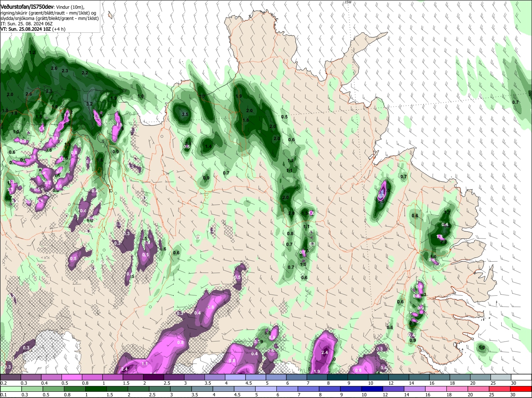The height and width of the screenshot is (398, 532).
Task: Click the small island near the legend box
Action: tap(110, 16)
